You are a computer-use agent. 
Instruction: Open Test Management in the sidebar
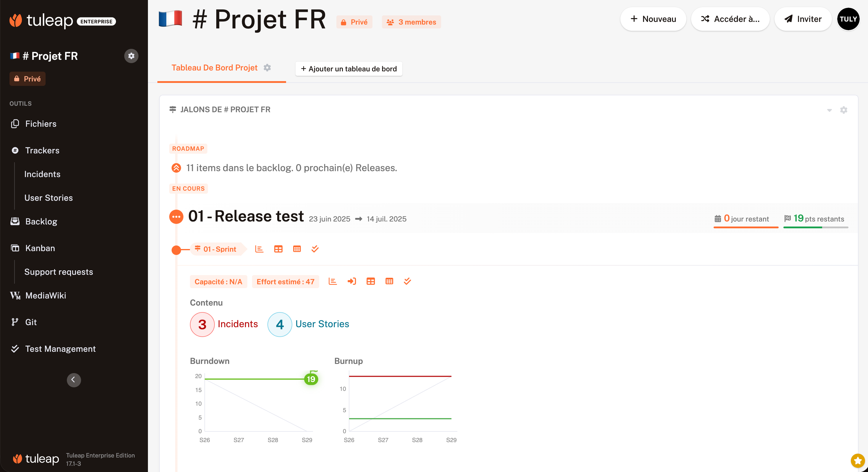tap(60, 349)
